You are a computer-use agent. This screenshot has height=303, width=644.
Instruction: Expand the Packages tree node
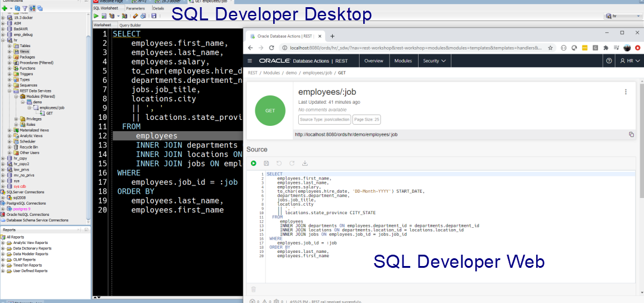[x=10, y=57]
